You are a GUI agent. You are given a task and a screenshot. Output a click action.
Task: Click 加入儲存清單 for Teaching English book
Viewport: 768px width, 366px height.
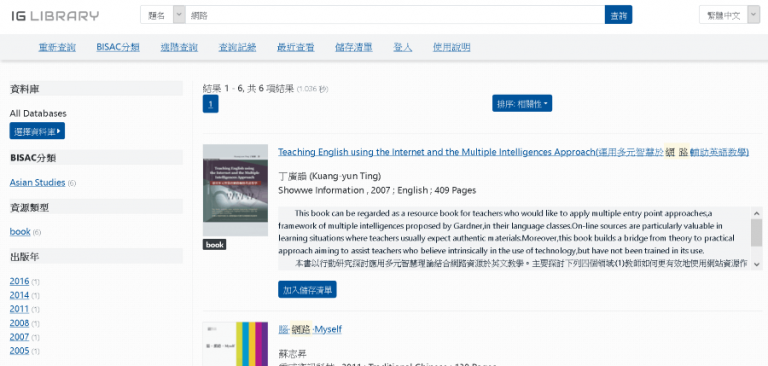[307, 290]
